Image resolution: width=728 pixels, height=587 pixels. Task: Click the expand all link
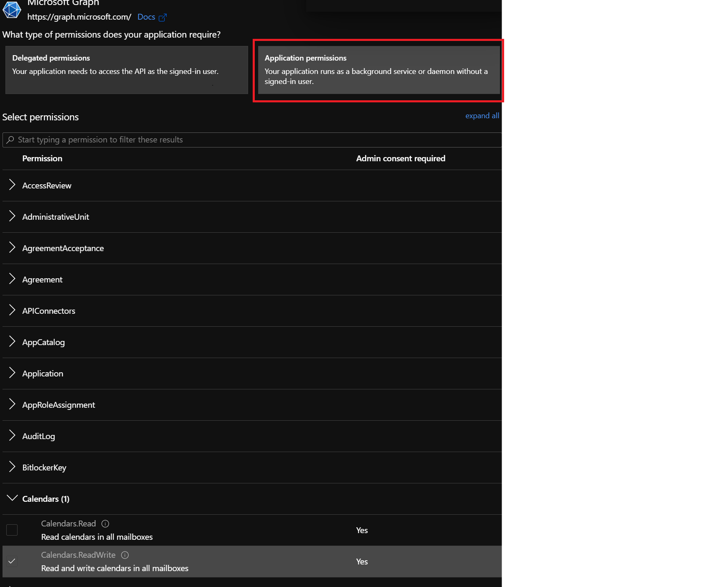(x=482, y=116)
